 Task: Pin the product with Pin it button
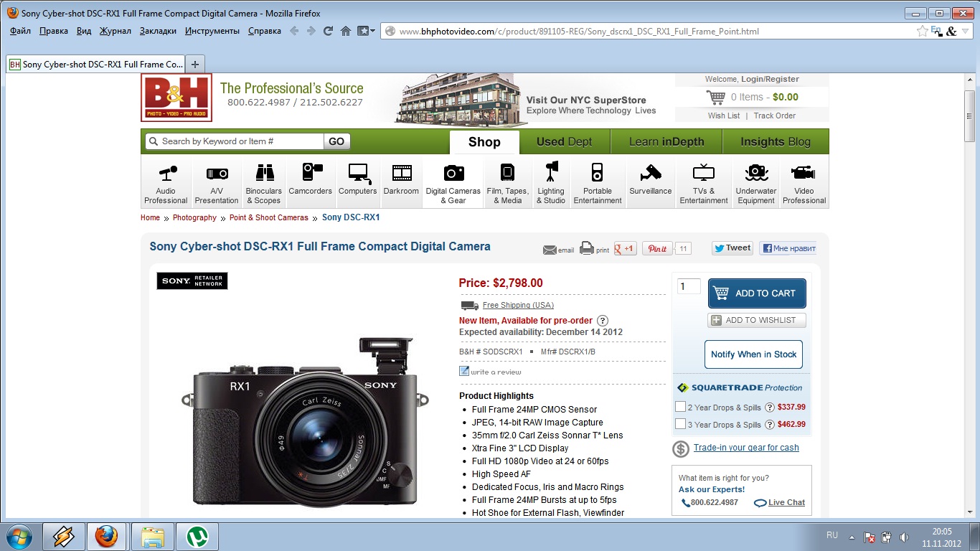coord(658,248)
